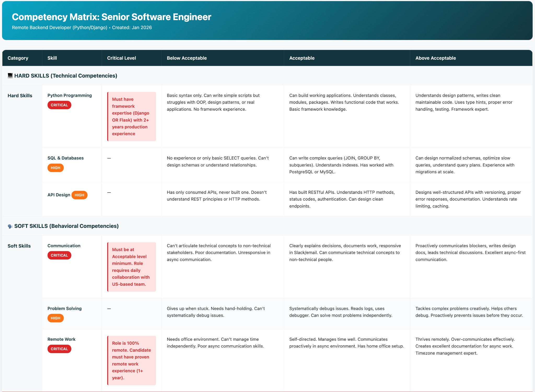535x392 pixels.
Task: Select the HIGH badge on SQL & Databases
Action: point(55,168)
